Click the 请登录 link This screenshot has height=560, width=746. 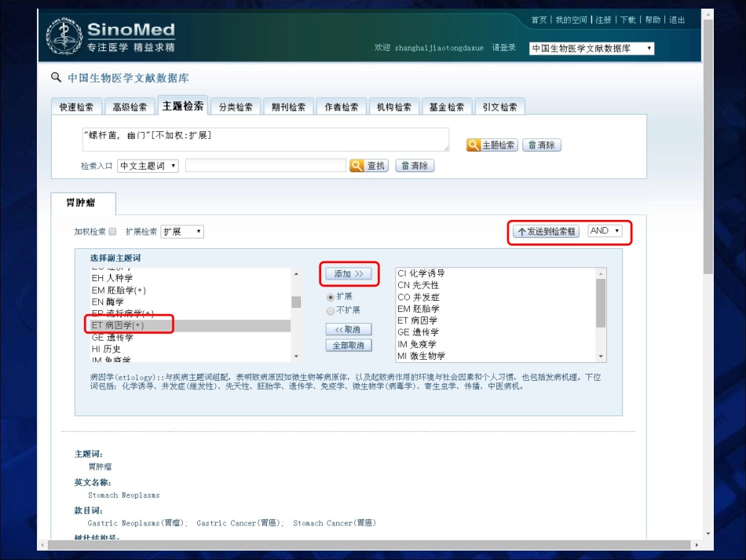504,48
